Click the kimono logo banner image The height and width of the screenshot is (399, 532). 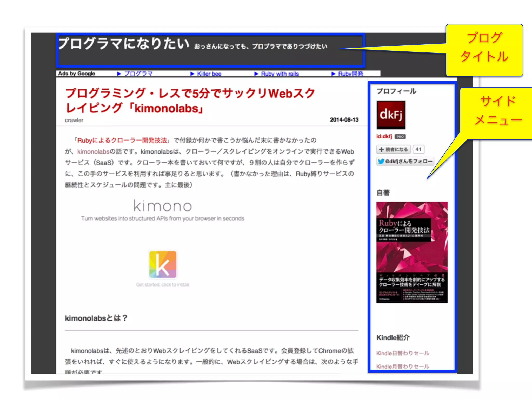tap(163, 210)
